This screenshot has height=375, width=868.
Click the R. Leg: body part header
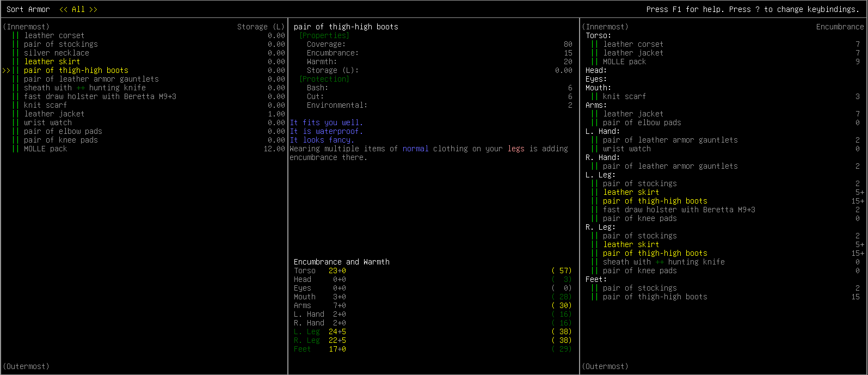[x=601, y=227]
